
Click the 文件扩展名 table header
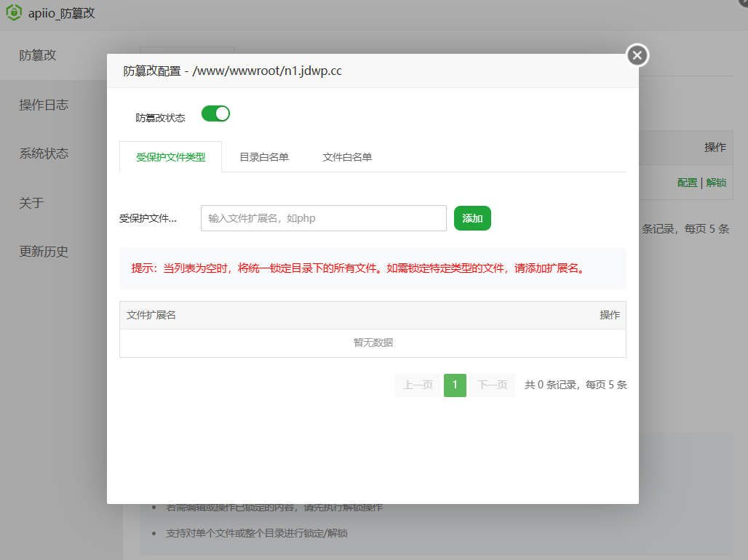[152, 315]
